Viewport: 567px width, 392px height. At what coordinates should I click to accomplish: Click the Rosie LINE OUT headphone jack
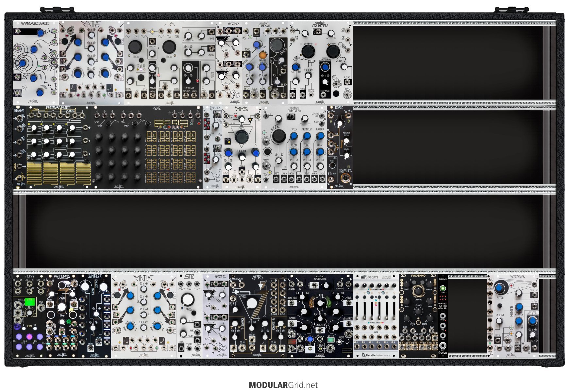[x=346, y=178]
